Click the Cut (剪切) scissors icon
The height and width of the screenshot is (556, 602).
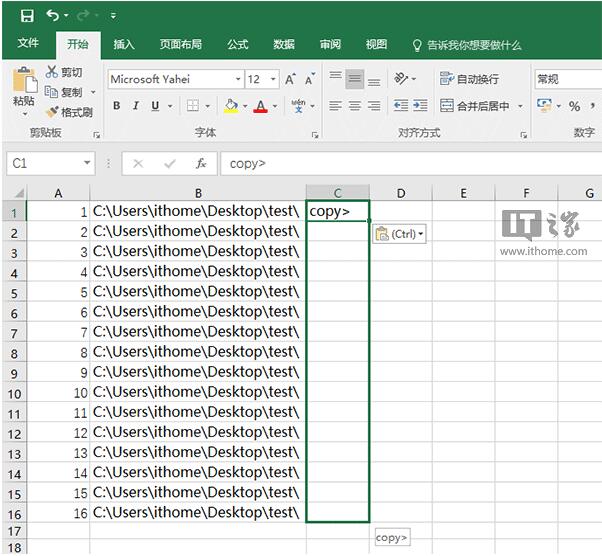pos(53,73)
